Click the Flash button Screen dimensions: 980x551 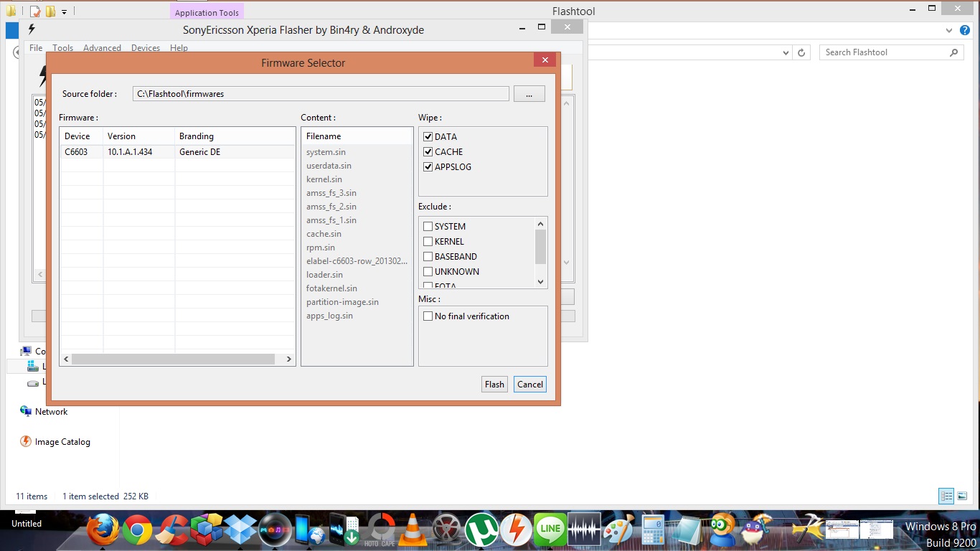coord(494,385)
